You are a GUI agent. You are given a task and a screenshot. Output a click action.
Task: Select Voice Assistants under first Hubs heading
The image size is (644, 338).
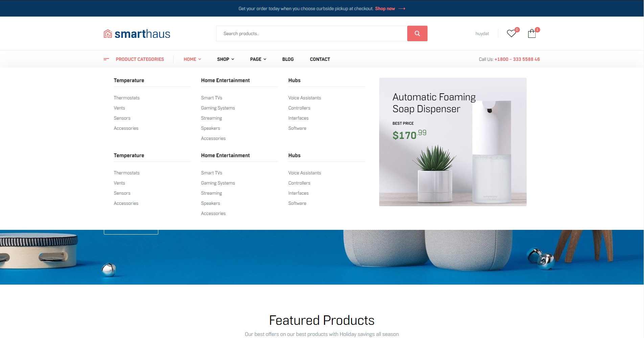pos(304,98)
